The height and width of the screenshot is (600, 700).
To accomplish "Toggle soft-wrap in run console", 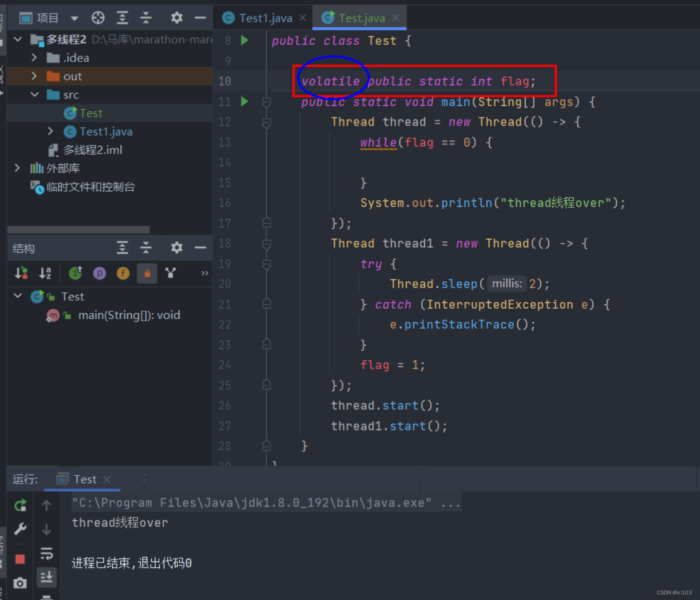I will (46, 553).
